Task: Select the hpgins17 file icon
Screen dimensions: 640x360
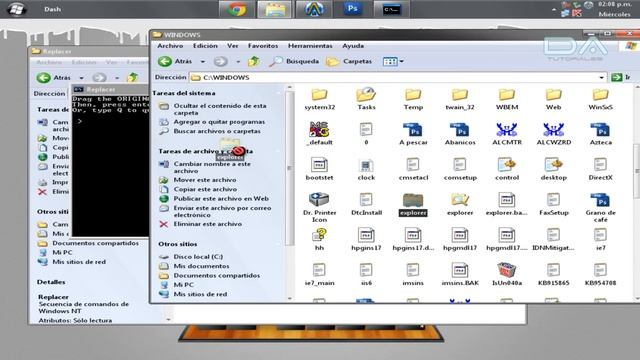Action: click(x=366, y=240)
